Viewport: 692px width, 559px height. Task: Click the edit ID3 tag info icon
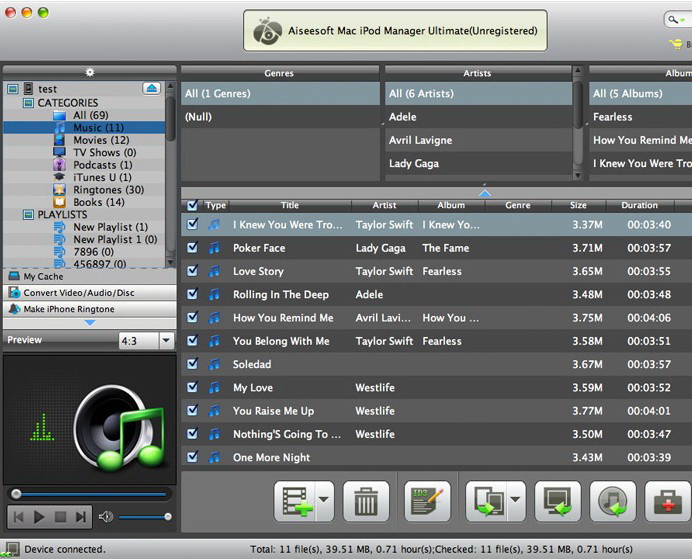pos(427,502)
